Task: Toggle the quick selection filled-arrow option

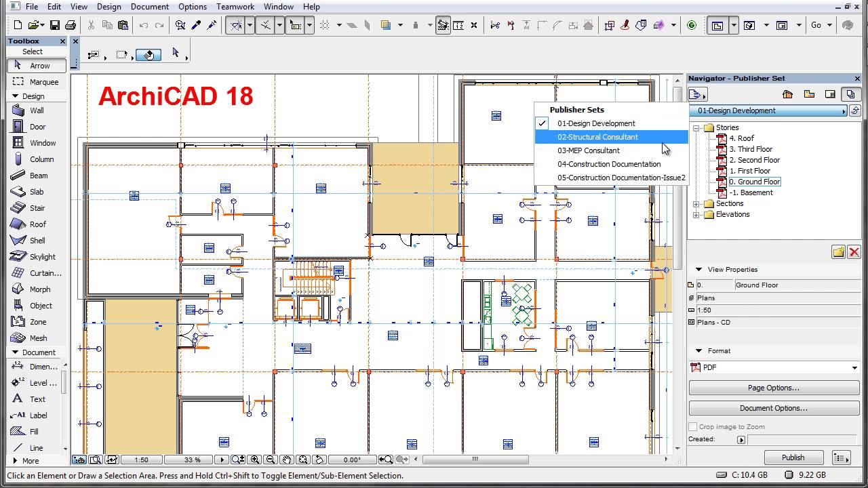Action: coord(149,55)
